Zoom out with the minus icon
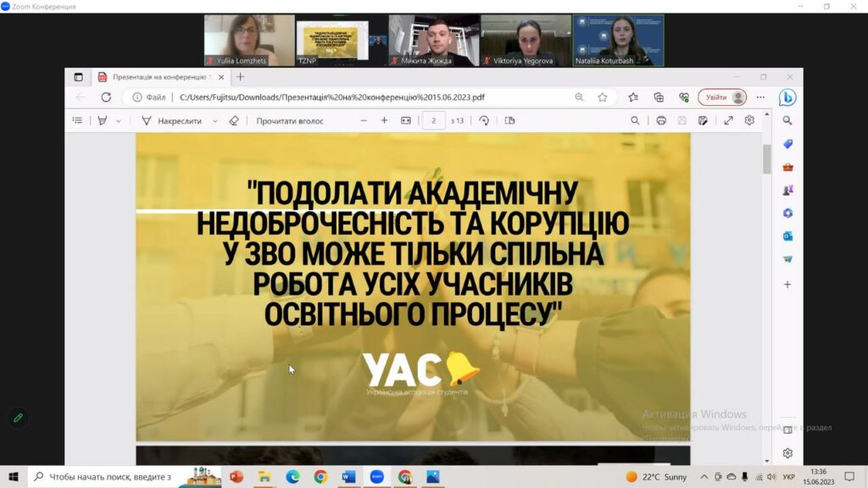The width and height of the screenshot is (868, 488). [364, 120]
